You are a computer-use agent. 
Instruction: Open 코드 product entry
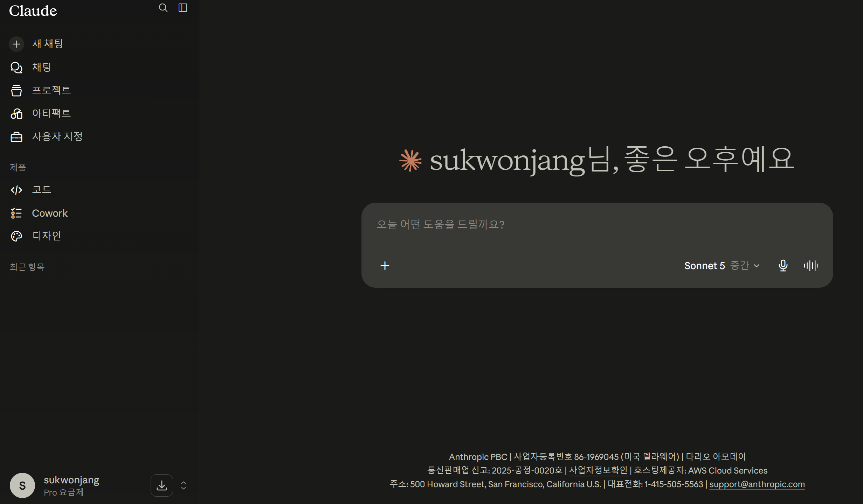(x=42, y=189)
